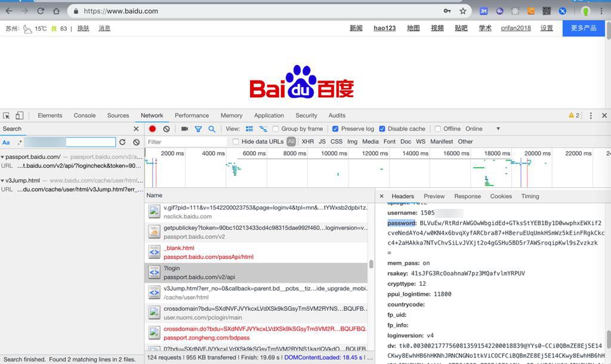The image size is (611, 364).
Task: Select the ?login request row
Action: 256,273
